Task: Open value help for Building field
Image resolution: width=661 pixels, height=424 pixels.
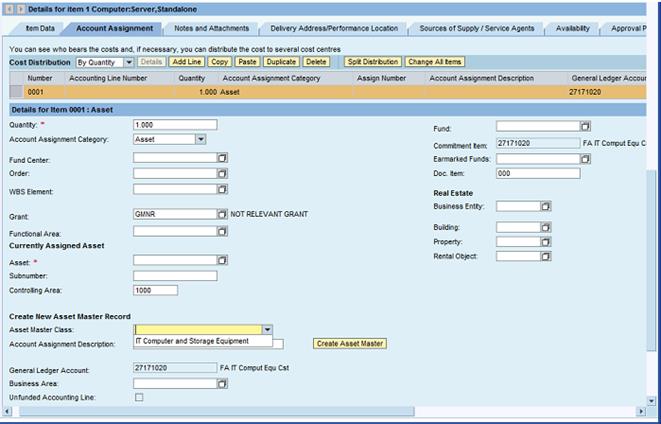Action: (x=546, y=228)
